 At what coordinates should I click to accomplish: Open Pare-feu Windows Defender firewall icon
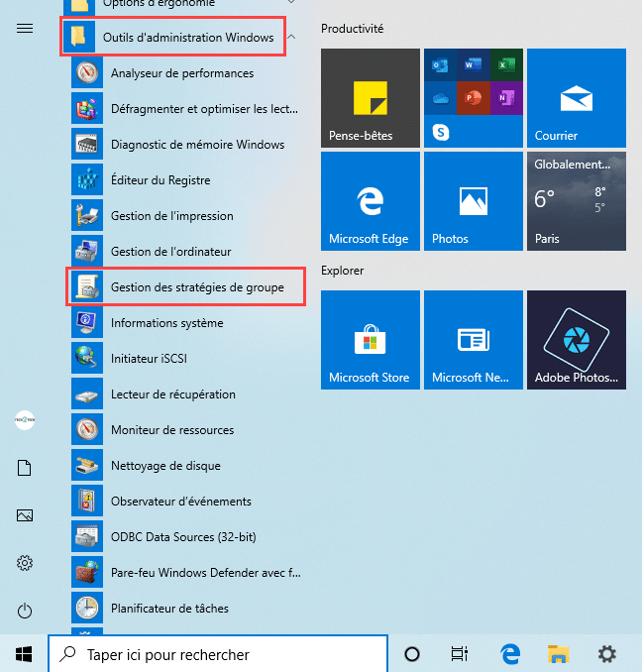(87, 572)
